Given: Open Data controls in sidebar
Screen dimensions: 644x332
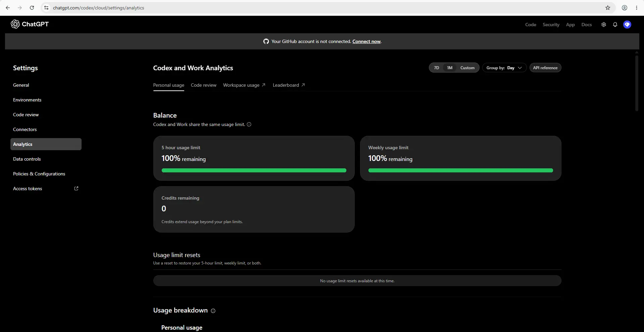Looking at the screenshot, I should pyautogui.click(x=46, y=159).
